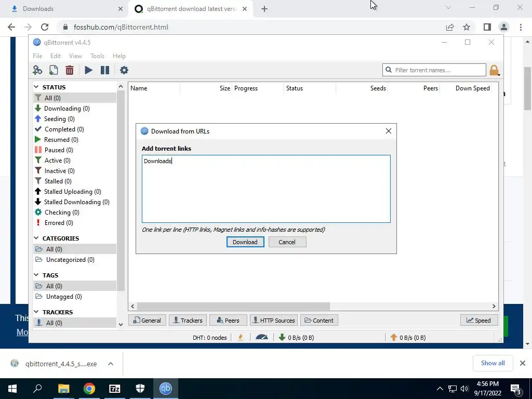Screen dimensions: 532x399
Task: Select Untagged (0) tag filter
Action: [64, 297]
